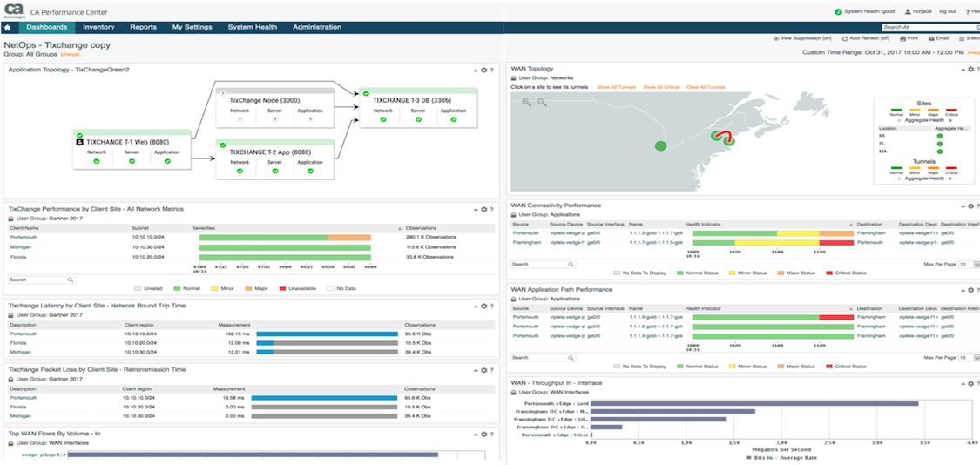Viewport: 980px width, 465px height.
Task: Open gear settings of Top WAN Flows panel
Action: click(x=483, y=434)
